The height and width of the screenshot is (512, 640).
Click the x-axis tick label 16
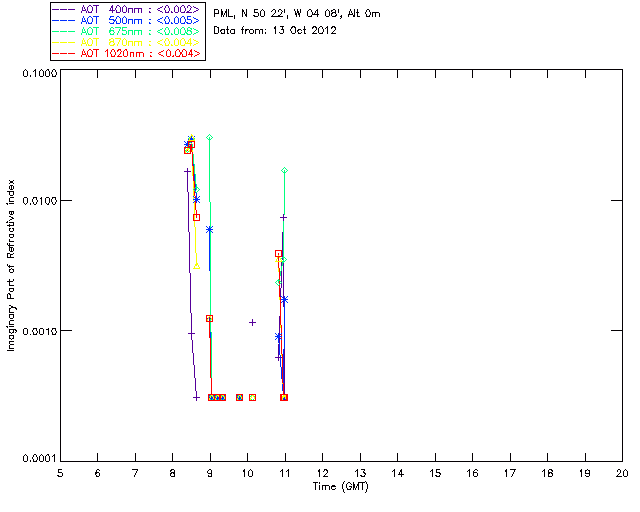[473, 473]
